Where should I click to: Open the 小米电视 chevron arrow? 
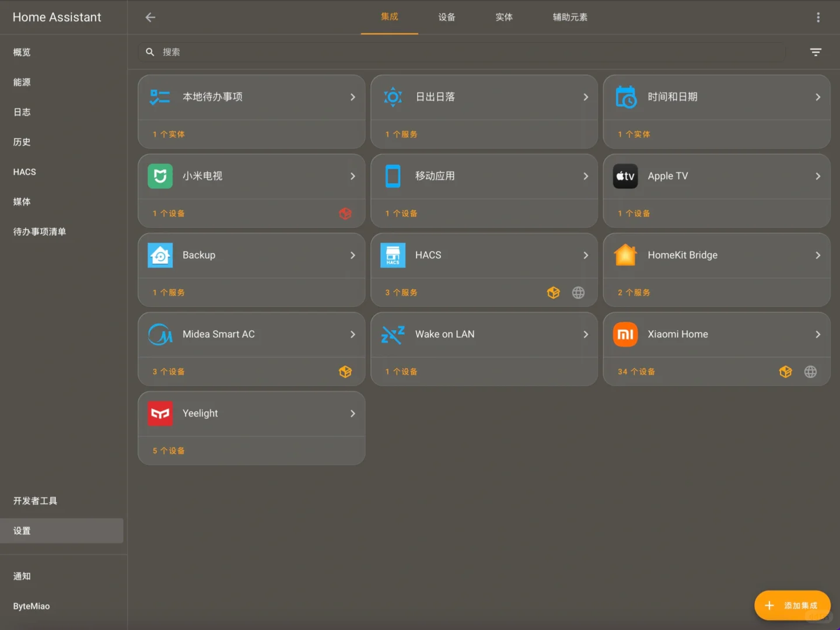(x=352, y=176)
